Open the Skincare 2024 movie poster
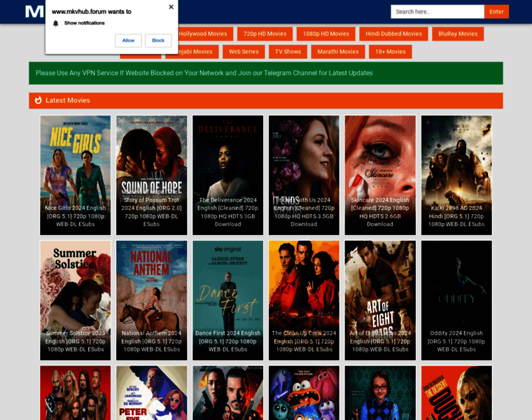The height and width of the screenshot is (420, 532). [380, 175]
